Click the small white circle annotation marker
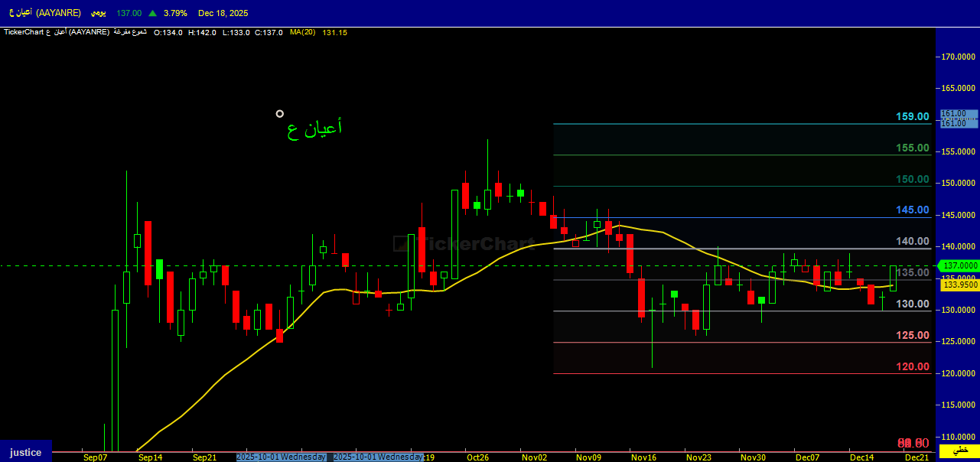Viewport: 980px width, 462px height. 280,114
